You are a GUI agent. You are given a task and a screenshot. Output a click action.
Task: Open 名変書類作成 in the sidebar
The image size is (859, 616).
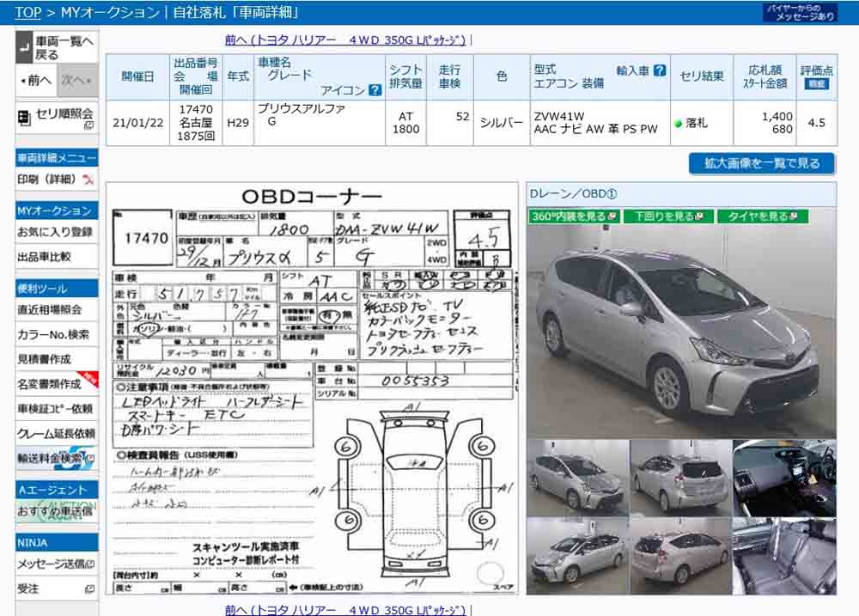[57, 384]
